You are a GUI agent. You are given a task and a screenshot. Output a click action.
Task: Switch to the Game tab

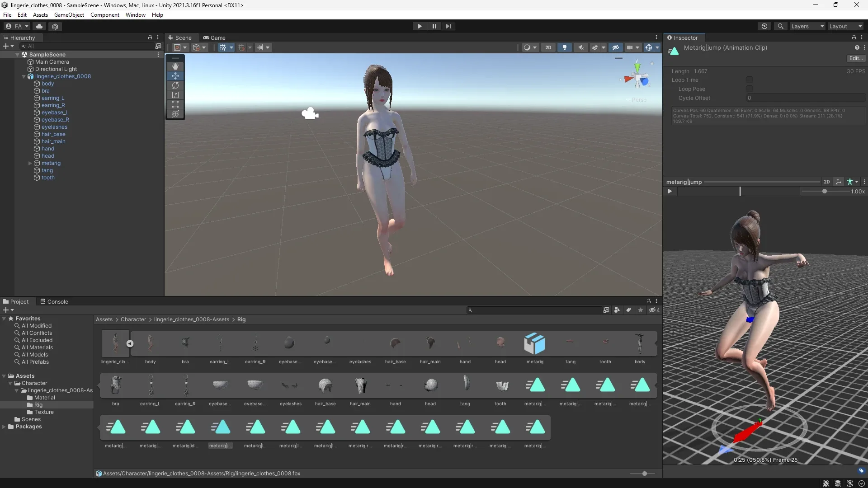click(x=215, y=38)
